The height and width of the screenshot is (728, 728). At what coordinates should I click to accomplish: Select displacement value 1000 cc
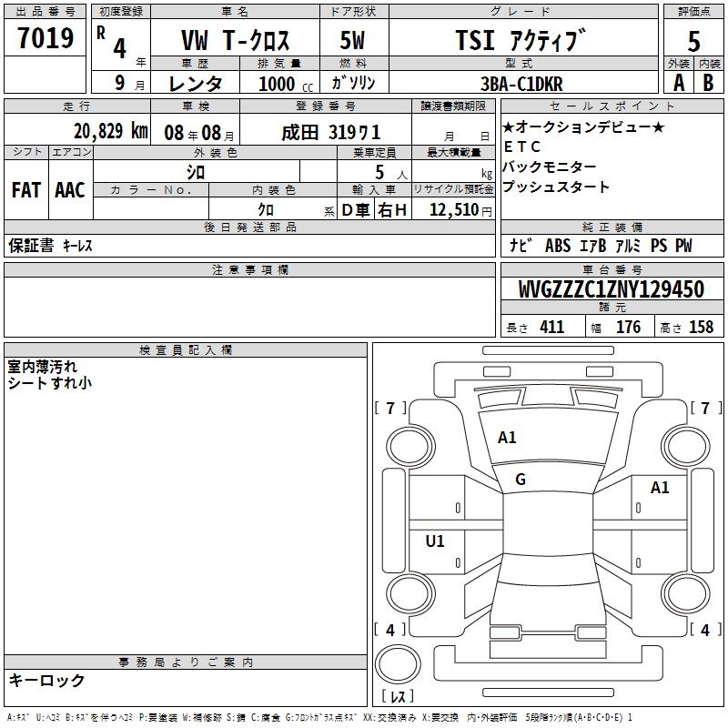286,84
